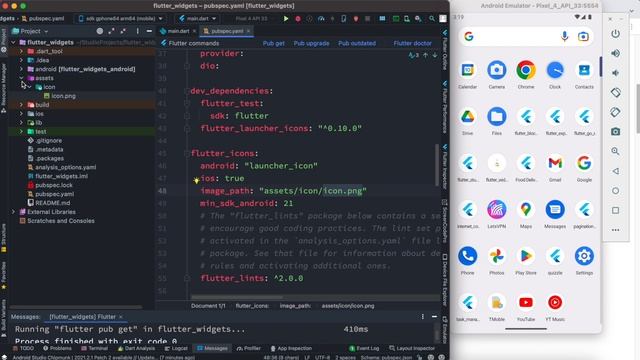Rotate emulator right
The width and height of the screenshot is (640, 360).
[x=616, y=112]
